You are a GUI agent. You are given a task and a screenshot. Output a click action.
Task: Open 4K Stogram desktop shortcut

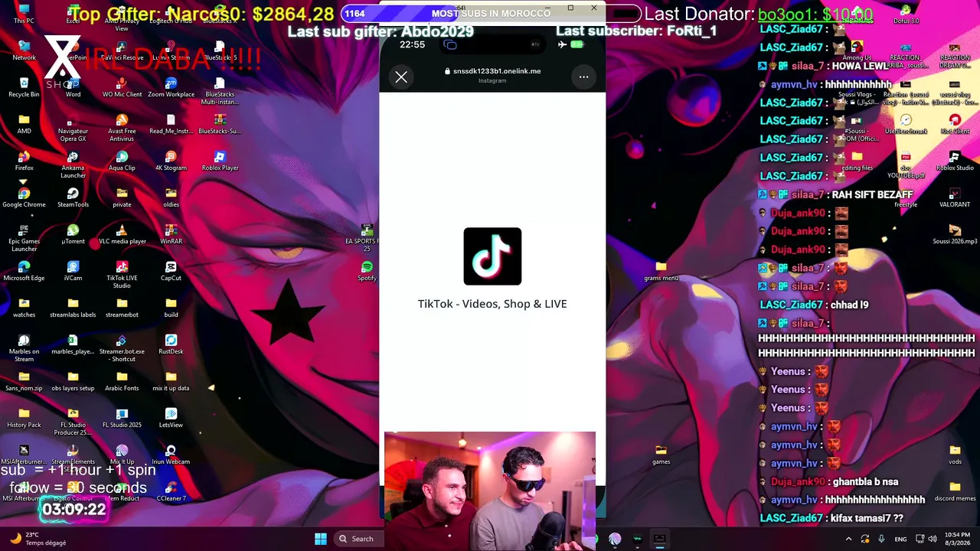171,160
